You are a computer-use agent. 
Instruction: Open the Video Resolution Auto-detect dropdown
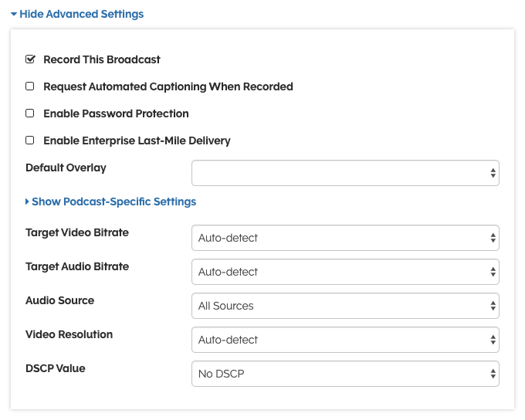tap(340, 340)
